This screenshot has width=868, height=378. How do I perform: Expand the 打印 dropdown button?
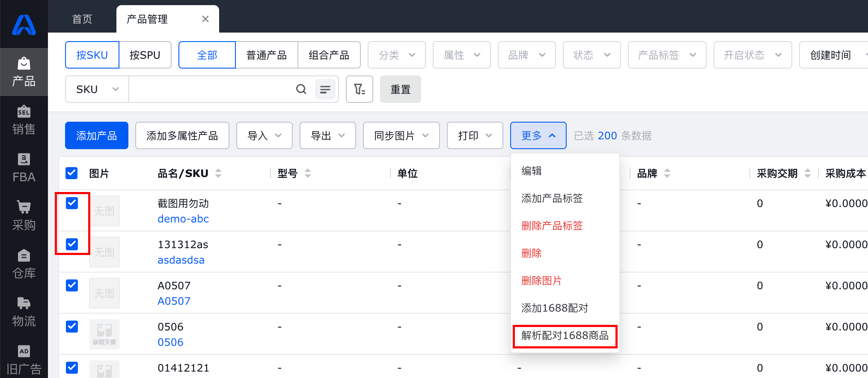pyautogui.click(x=475, y=135)
